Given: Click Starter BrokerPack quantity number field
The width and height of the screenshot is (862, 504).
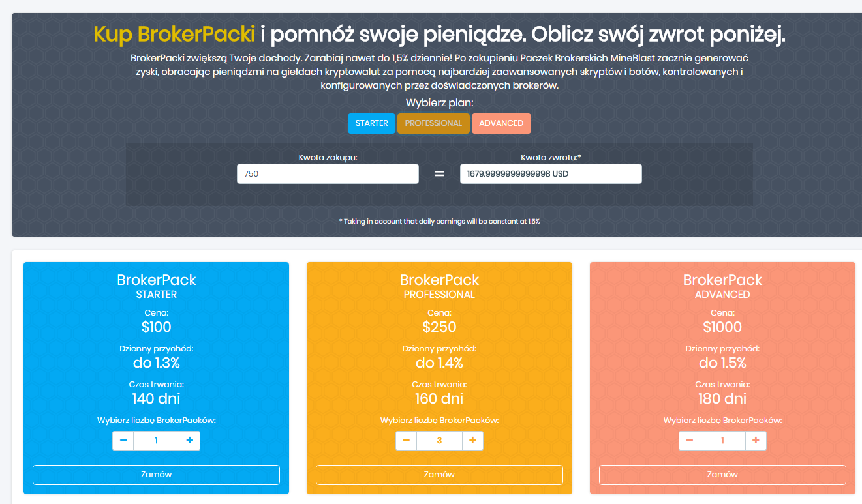Looking at the screenshot, I should [156, 441].
